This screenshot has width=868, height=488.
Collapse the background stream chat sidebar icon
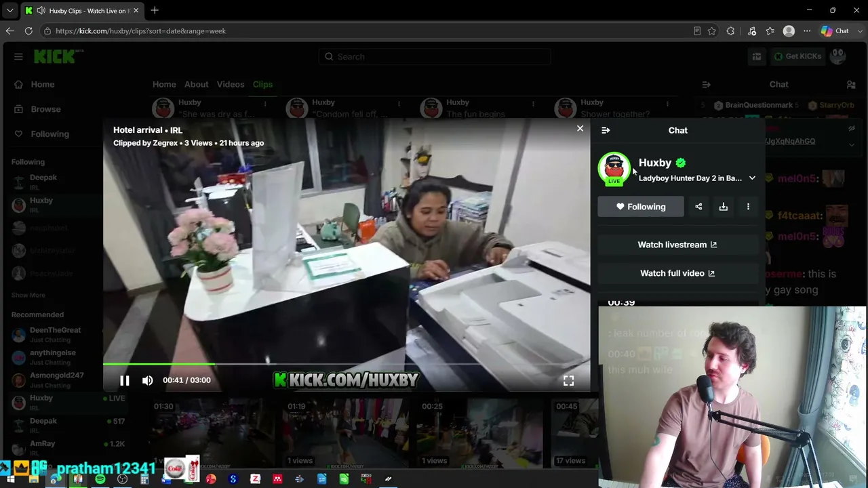[x=706, y=85]
